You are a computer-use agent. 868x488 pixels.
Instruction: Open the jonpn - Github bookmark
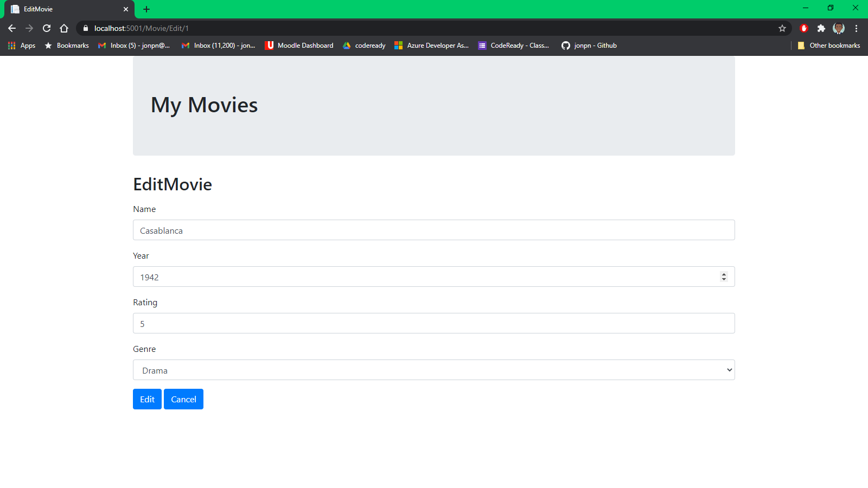(x=594, y=46)
